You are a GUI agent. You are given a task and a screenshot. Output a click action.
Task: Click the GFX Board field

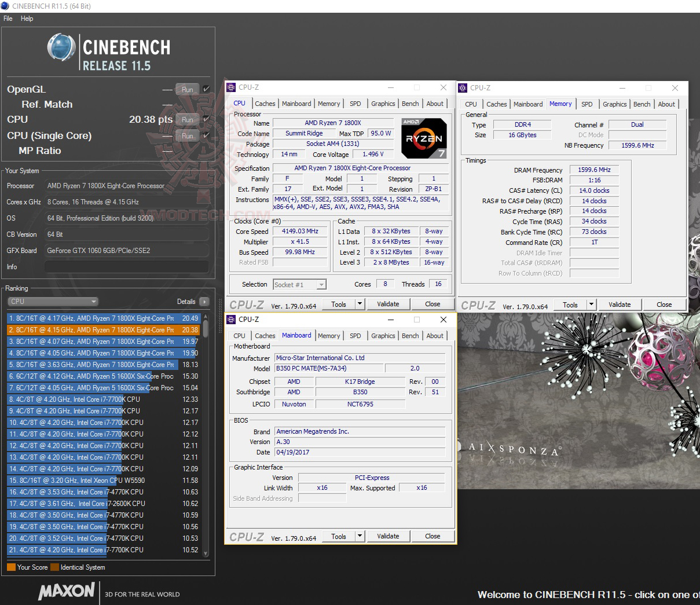[126, 251]
